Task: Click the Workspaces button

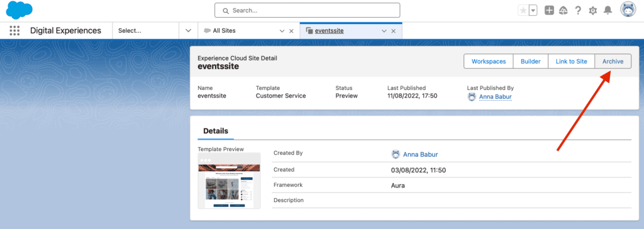Action: 488,61
